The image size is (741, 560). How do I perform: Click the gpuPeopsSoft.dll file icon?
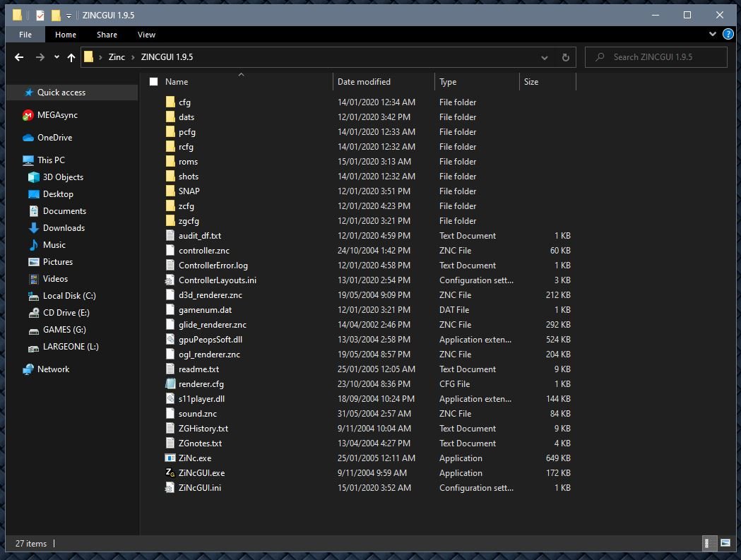170,339
